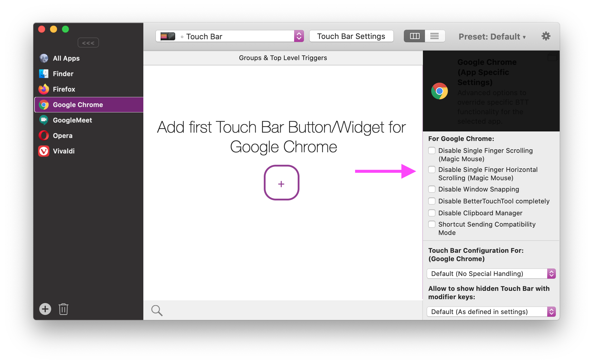Click the GoogleMeet app icon
Screen dimensions: 593x364
pyautogui.click(x=44, y=120)
